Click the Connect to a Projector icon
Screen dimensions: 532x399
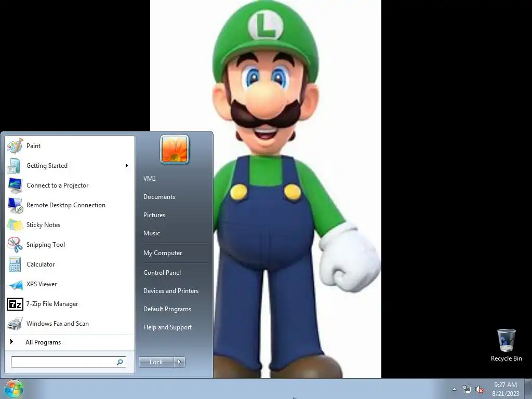15,185
